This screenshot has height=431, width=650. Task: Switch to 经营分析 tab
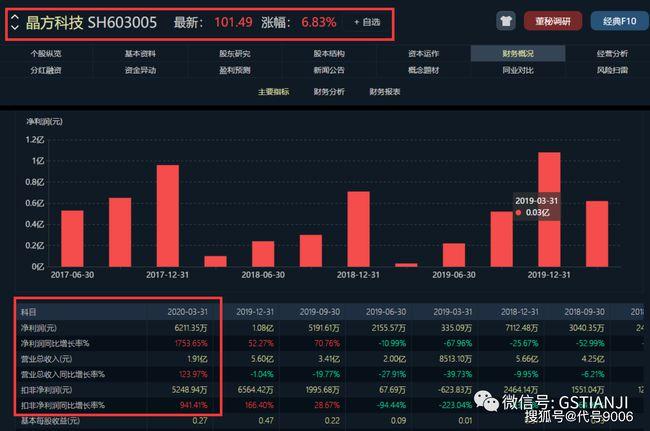[612, 53]
